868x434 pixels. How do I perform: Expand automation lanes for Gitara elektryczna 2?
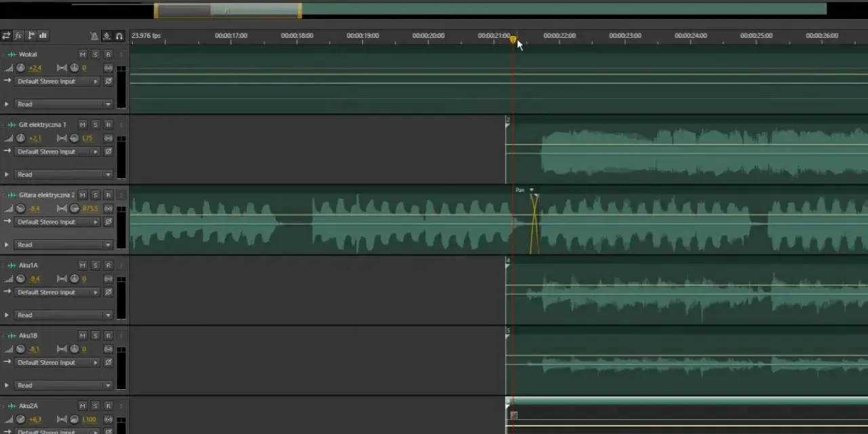click(x=7, y=245)
